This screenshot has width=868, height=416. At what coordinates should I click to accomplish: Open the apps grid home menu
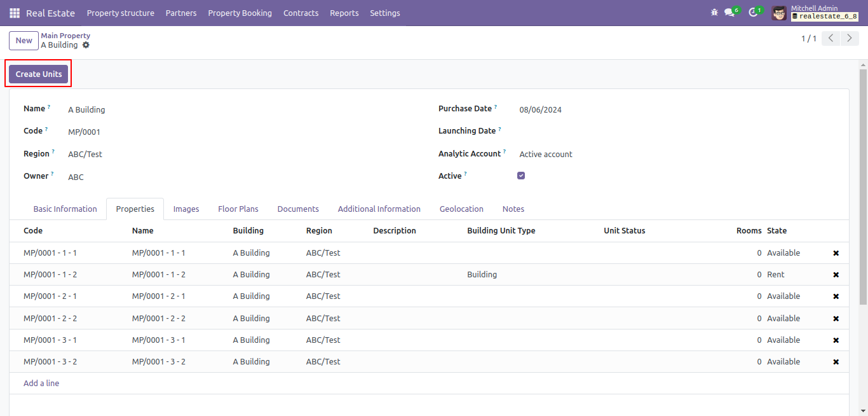(15, 13)
